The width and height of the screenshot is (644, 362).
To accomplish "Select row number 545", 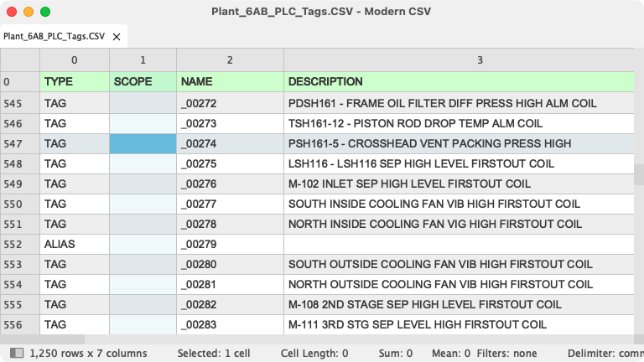I will (x=20, y=103).
